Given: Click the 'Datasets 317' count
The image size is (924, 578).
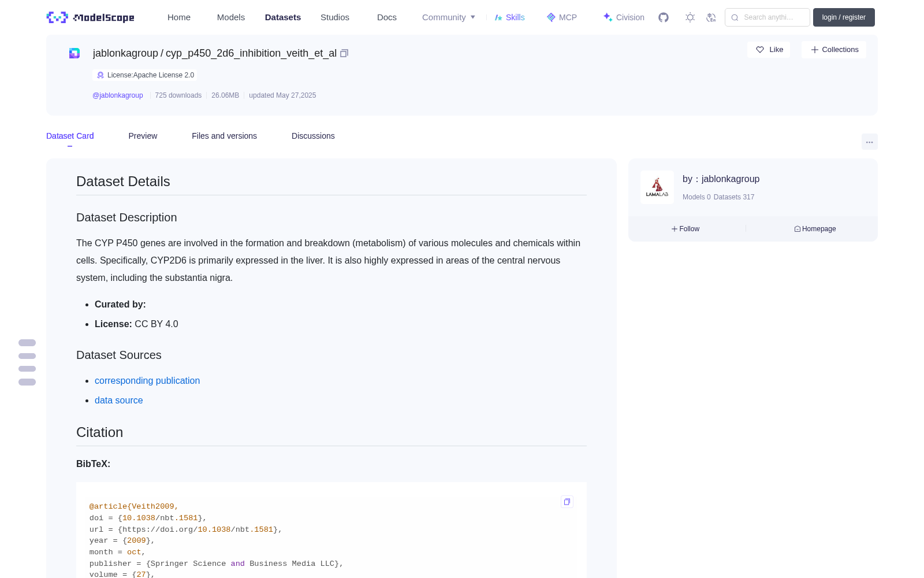Looking at the screenshot, I should coord(734,197).
